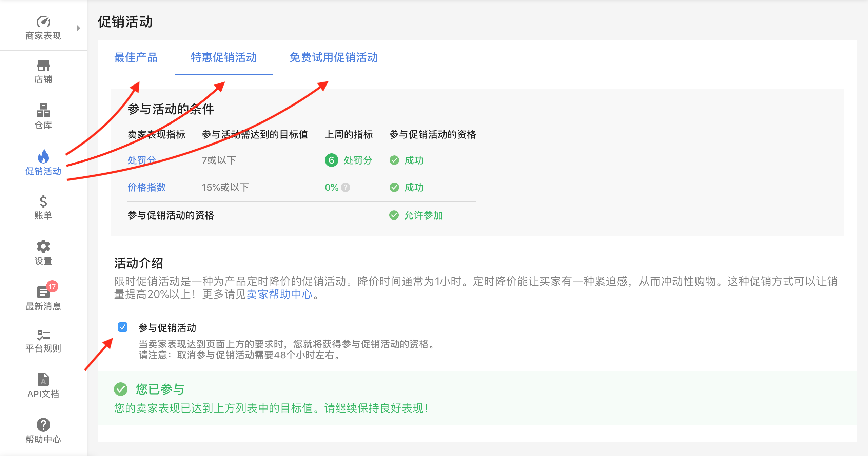Image resolution: width=868 pixels, height=456 pixels.
Task: Uncheck the 参与促销活动 checkbox
Action: click(x=122, y=327)
